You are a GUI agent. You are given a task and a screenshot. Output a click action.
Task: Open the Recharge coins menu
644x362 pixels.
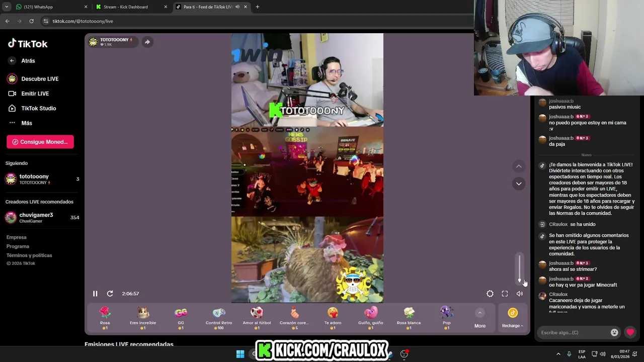tap(513, 319)
